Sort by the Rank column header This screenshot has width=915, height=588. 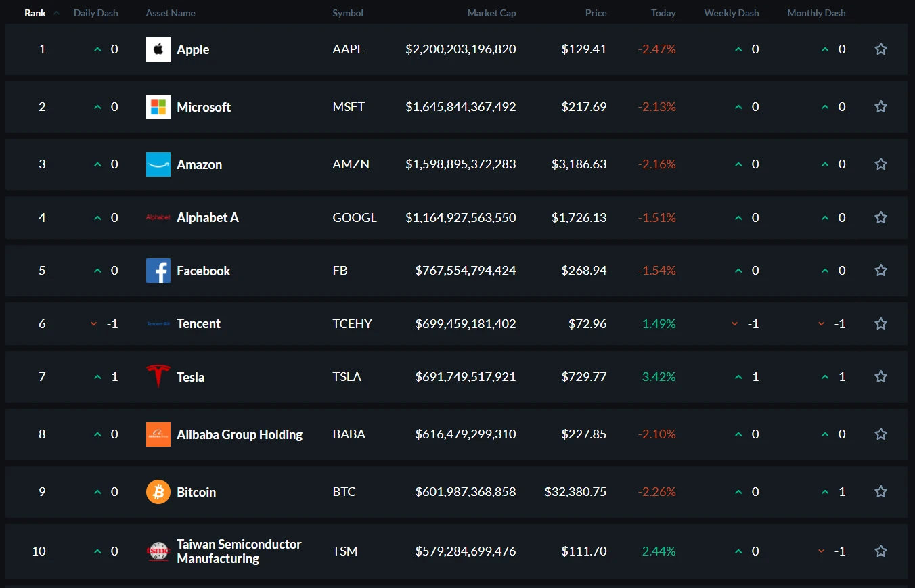35,13
